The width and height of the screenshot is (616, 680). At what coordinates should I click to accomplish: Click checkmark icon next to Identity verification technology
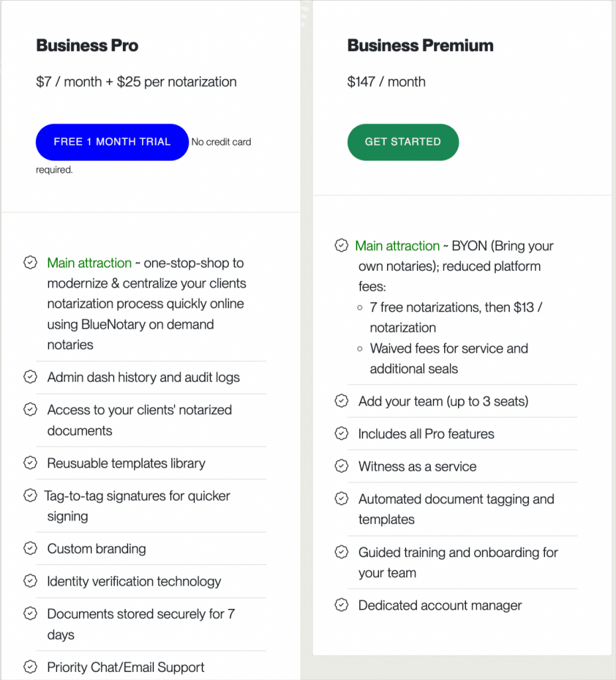31,580
